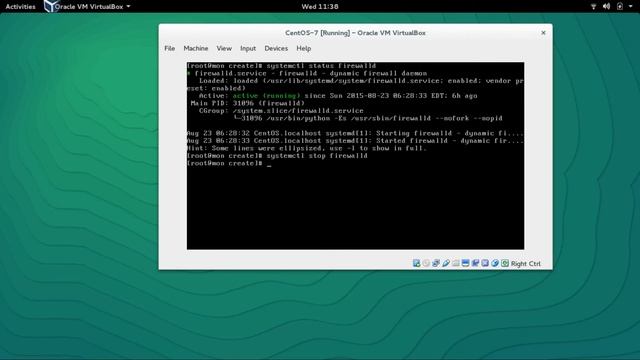Click the 'systemctl stop firewalld' command line
Image resolution: width=640 pixels, height=360 pixels.
coord(277,156)
